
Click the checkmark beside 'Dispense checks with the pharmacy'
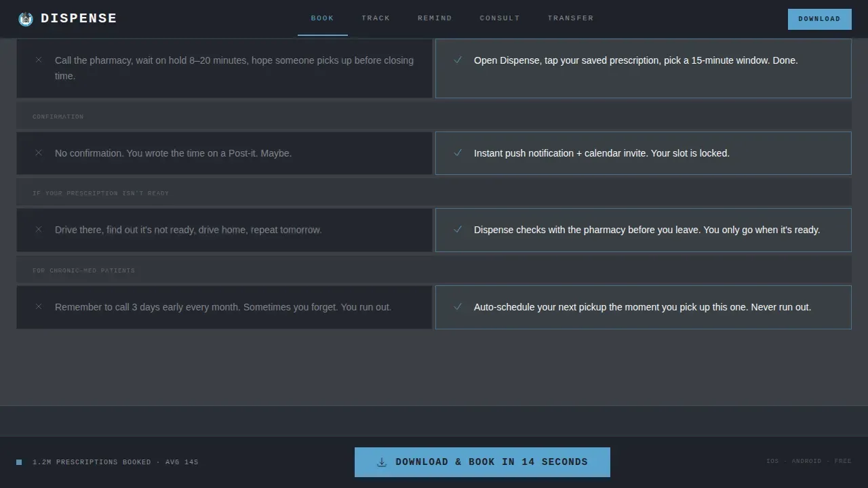pos(458,229)
